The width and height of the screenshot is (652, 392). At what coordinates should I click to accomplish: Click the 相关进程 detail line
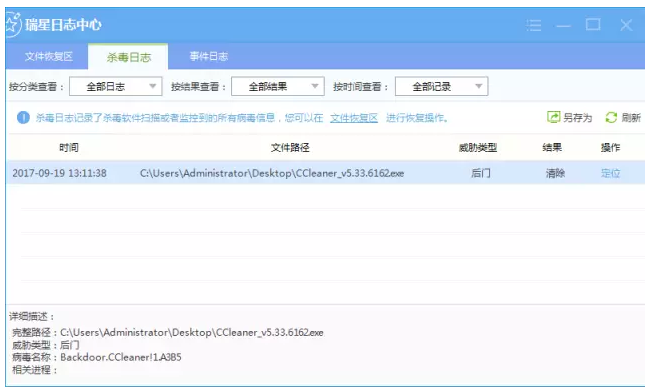point(34,370)
